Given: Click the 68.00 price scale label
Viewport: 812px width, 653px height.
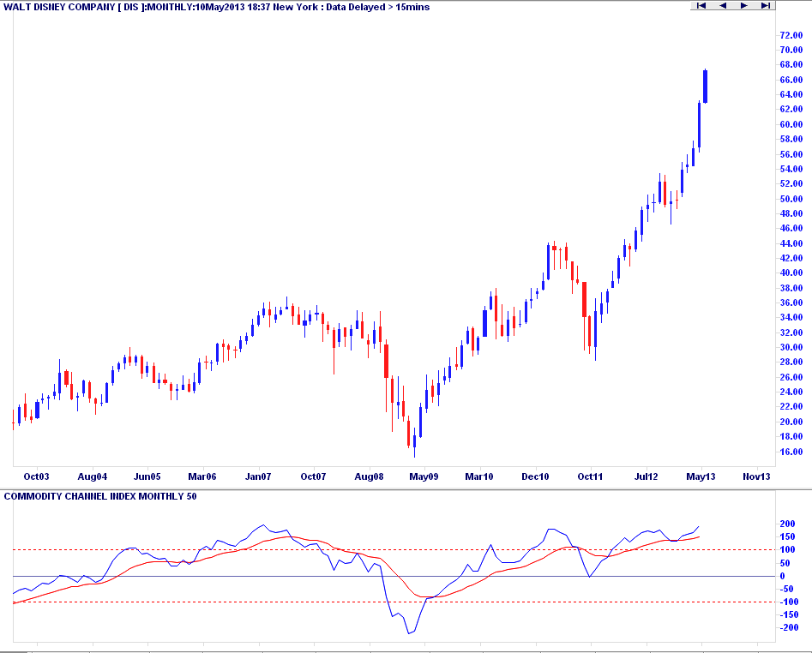Looking at the screenshot, I should (x=791, y=64).
